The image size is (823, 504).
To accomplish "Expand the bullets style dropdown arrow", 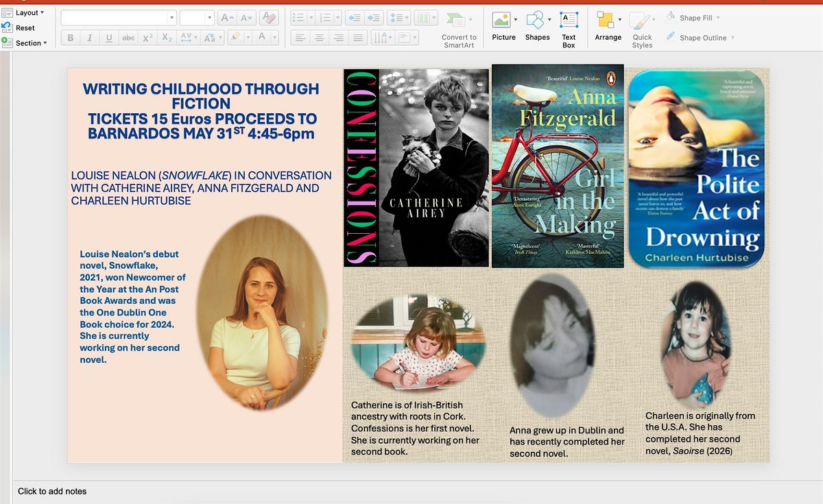I will pyautogui.click(x=310, y=18).
